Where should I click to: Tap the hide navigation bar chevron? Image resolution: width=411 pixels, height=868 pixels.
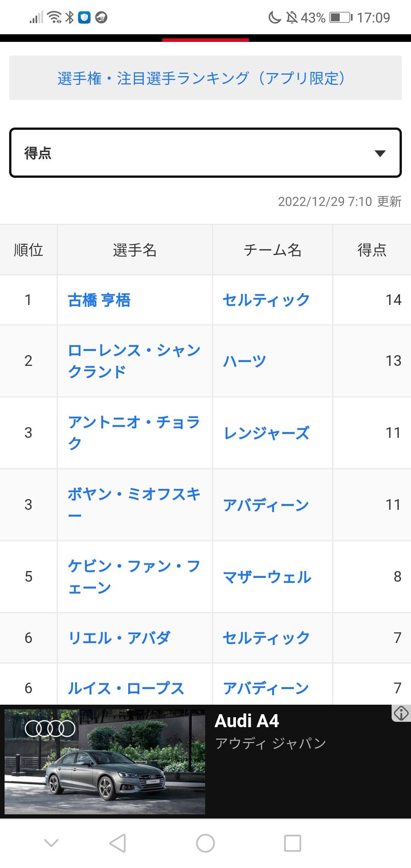point(51,843)
